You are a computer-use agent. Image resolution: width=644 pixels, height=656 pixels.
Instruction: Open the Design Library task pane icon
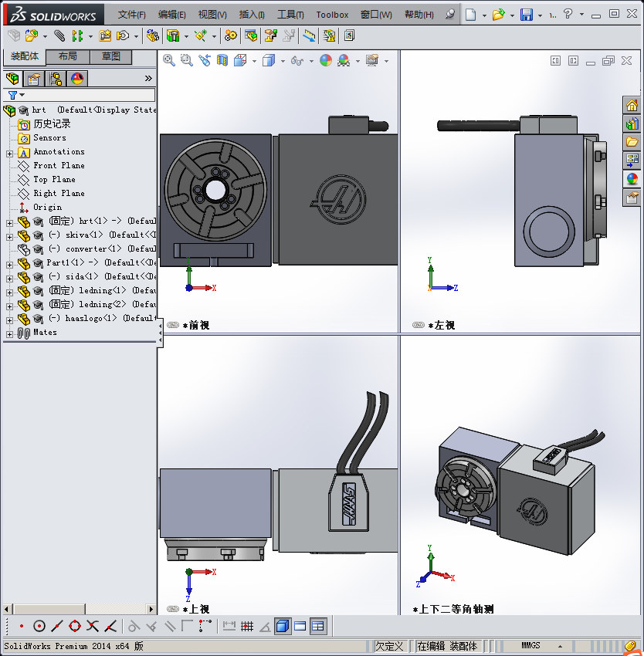coord(632,123)
